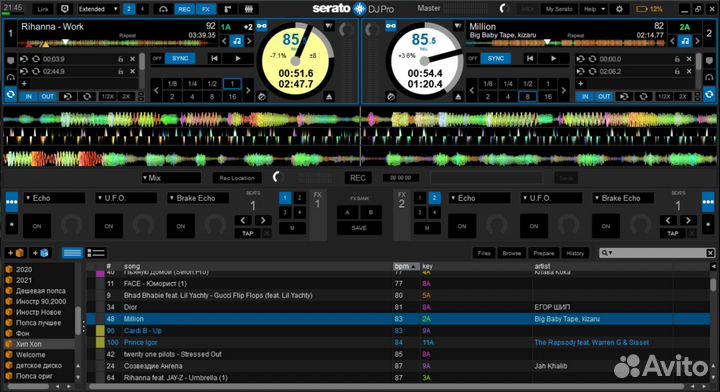Open the Echo effect dropdown in FX 2
This screenshot has height=392, width=720.
(479, 198)
